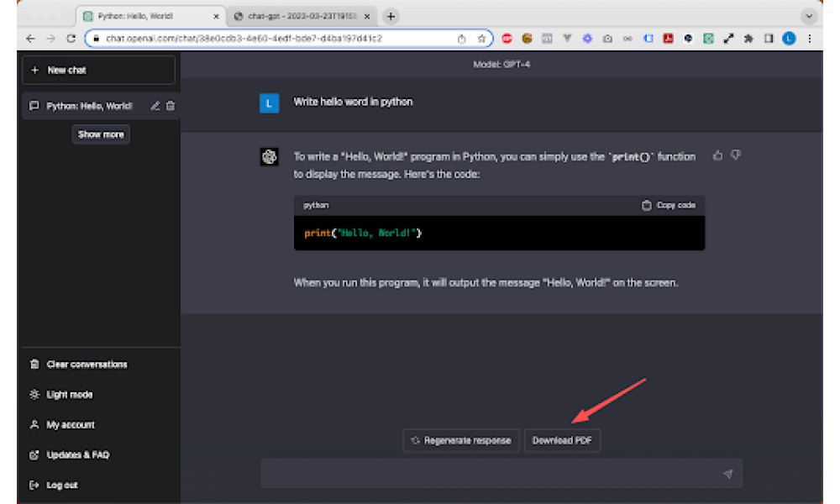This screenshot has height=504, width=840.
Task: View site info via the lock icon
Action: (97, 39)
